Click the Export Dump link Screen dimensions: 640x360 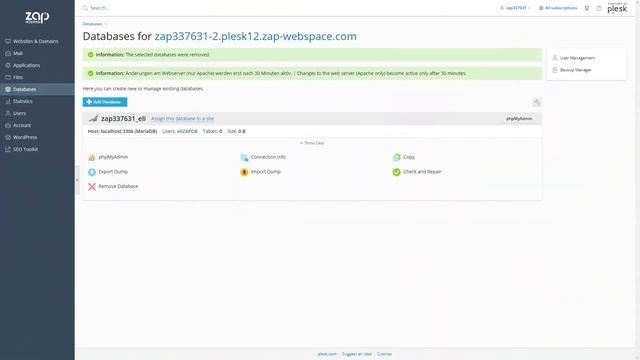(x=113, y=172)
